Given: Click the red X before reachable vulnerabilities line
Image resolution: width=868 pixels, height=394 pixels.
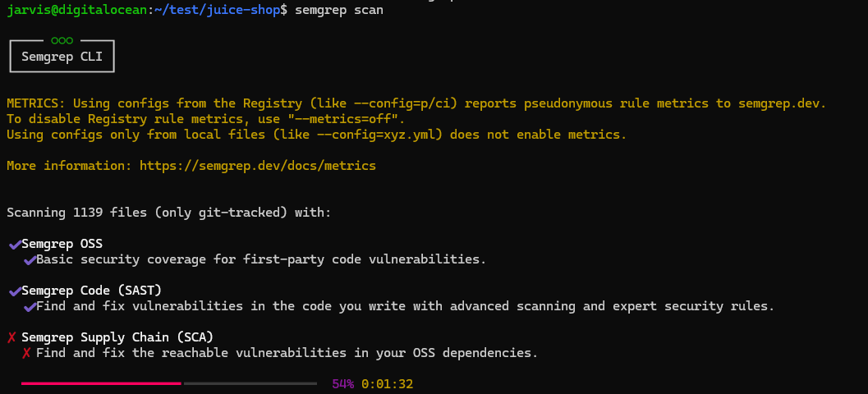Looking at the screenshot, I should click(x=26, y=353).
